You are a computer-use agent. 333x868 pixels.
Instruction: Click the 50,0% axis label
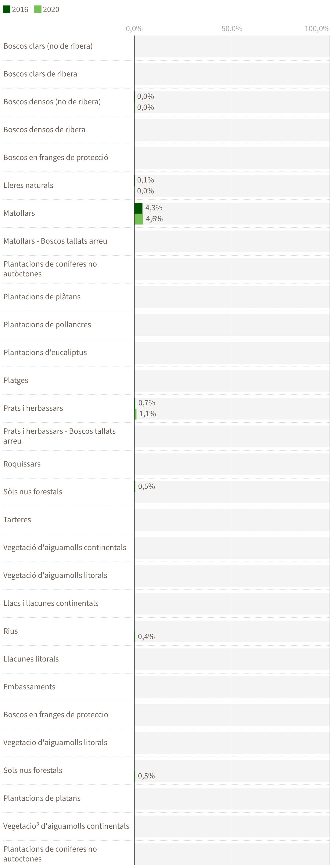[232, 29]
